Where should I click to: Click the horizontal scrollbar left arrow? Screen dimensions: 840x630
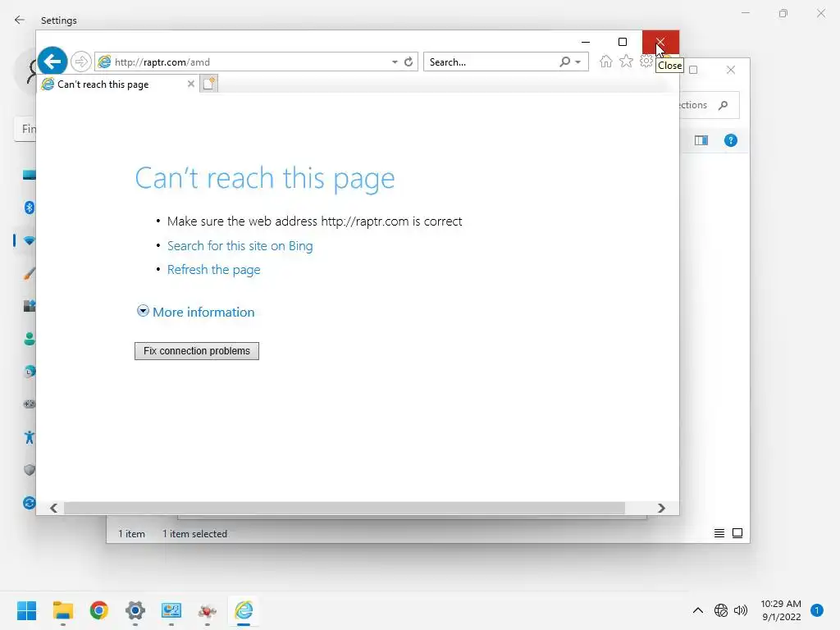point(53,508)
